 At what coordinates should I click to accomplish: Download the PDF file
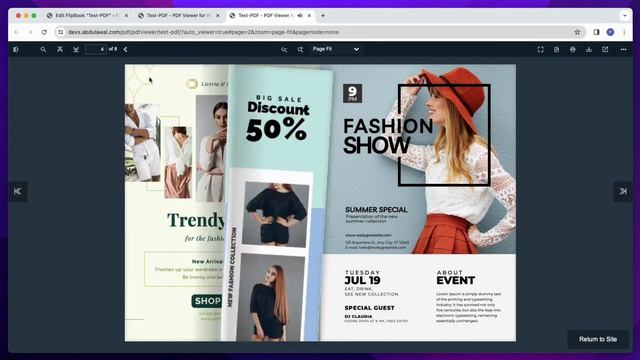[x=589, y=49]
